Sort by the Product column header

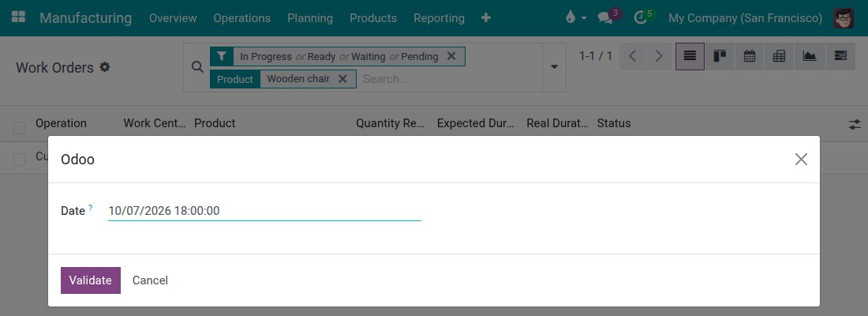point(215,123)
